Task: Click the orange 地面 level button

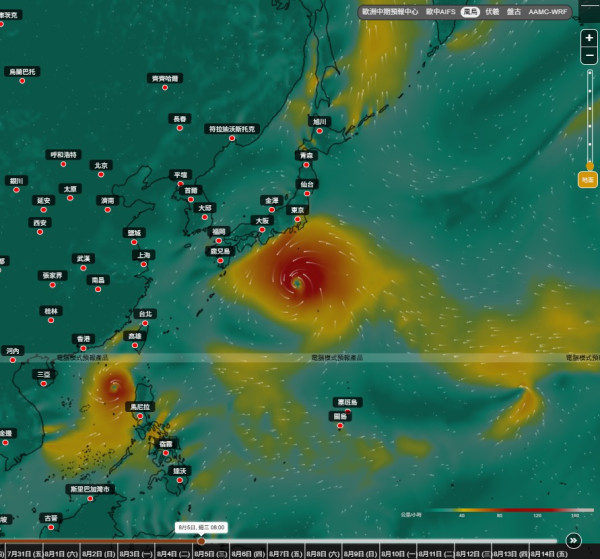Action: point(588,180)
